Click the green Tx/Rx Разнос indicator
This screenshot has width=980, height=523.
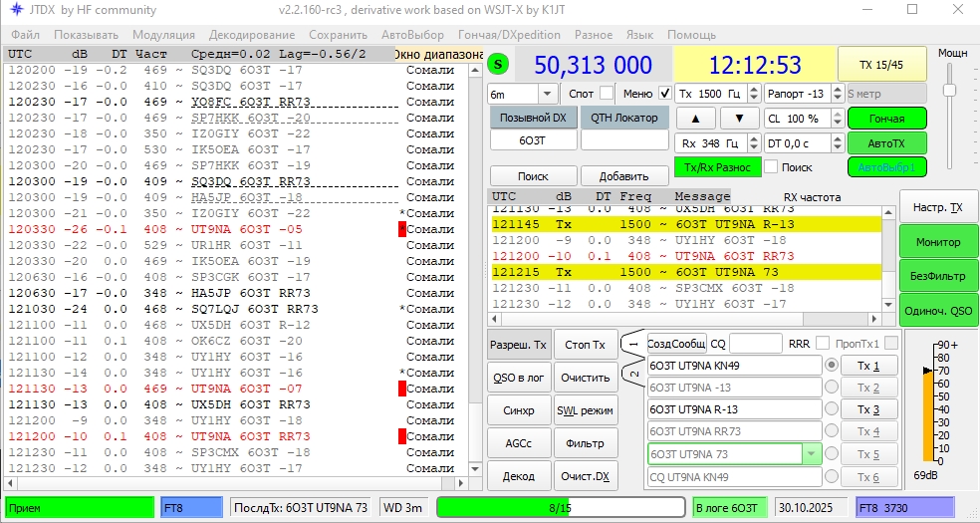click(717, 167)
